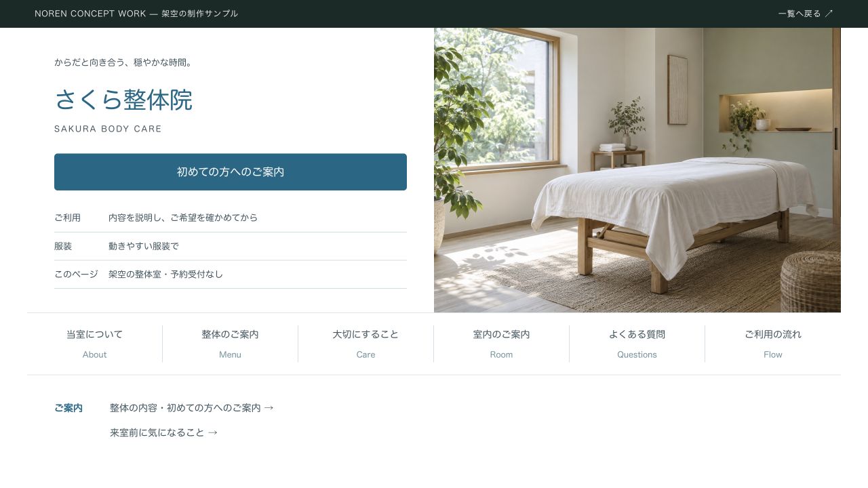Click the 一覧へ戻る link in the header
The height and width of the screenshot is (488, 868).
(x=806, y=14)
